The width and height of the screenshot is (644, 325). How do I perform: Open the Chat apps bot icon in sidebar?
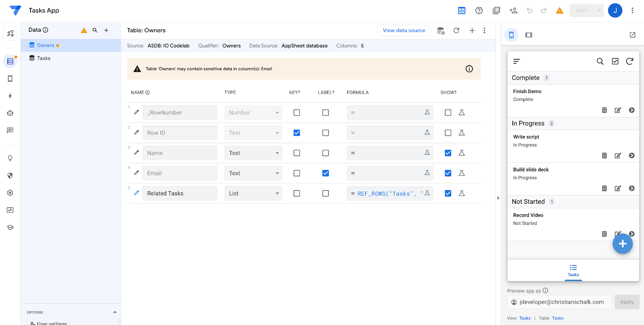[x=10, y=113]
